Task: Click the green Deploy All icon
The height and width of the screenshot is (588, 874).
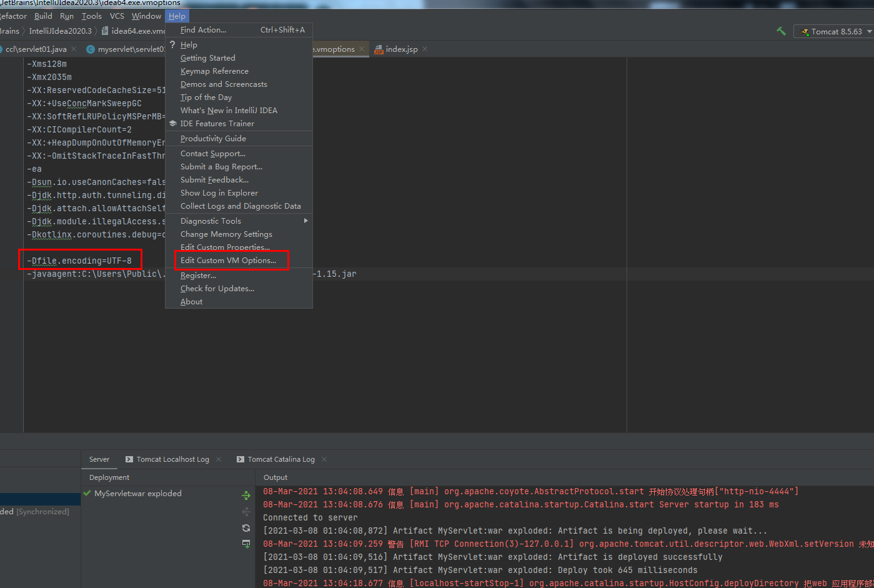Action: (x=246, y=496)
